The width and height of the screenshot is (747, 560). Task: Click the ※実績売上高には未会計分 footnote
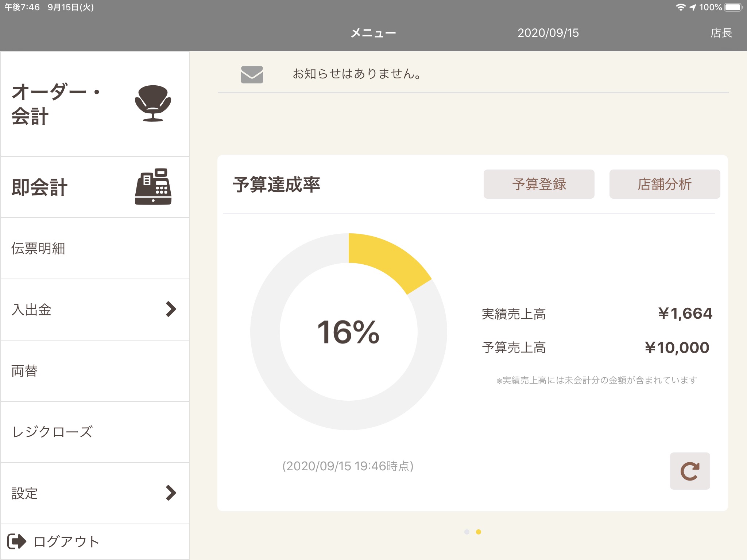coord(597,380)
